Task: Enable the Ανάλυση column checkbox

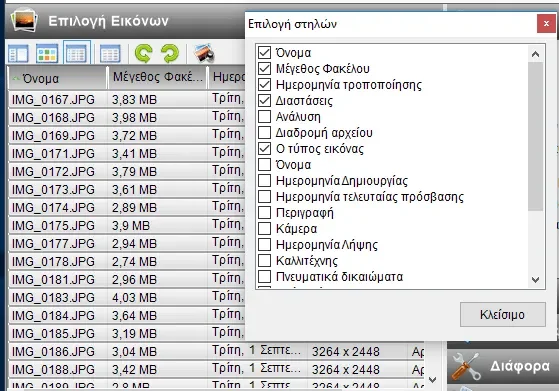Action: [264, 117]
